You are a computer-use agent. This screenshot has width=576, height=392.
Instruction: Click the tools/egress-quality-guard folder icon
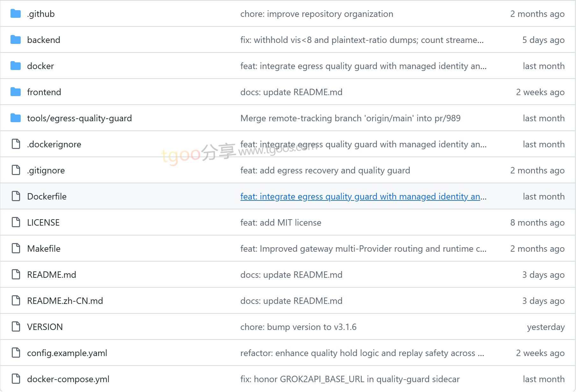pos(16,118)
